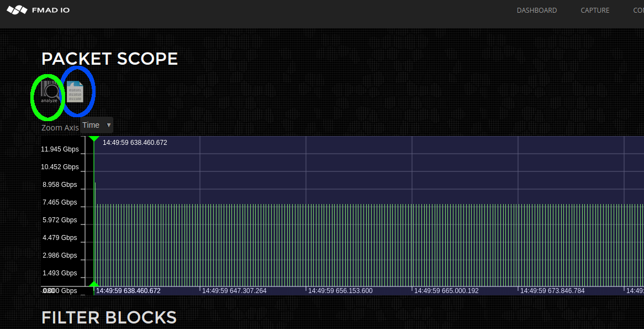Navigate to the DASHBOARD page

(536, 10)
